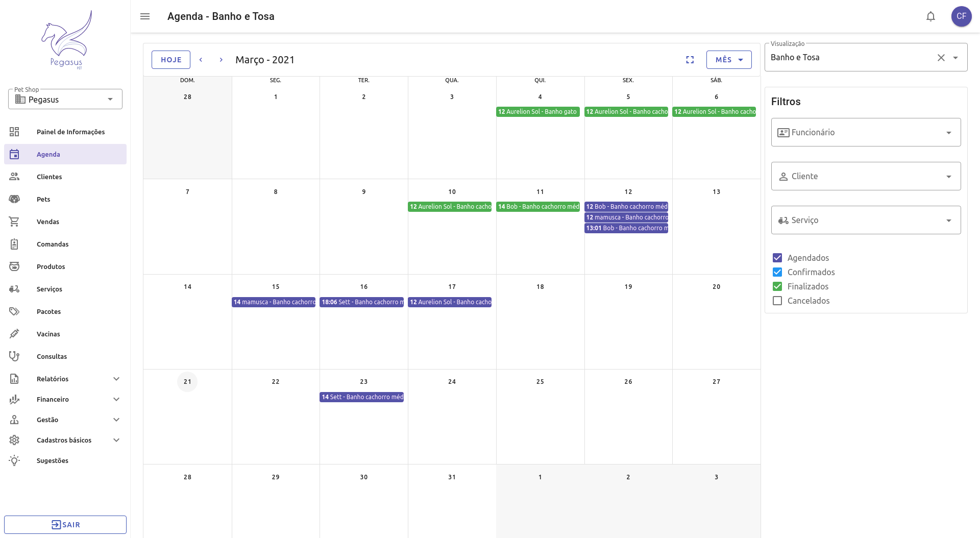The height and width of the screenshot is (538, 980).
Task: Open the Serviço filter dropdown
Action: tap(866, 220)
